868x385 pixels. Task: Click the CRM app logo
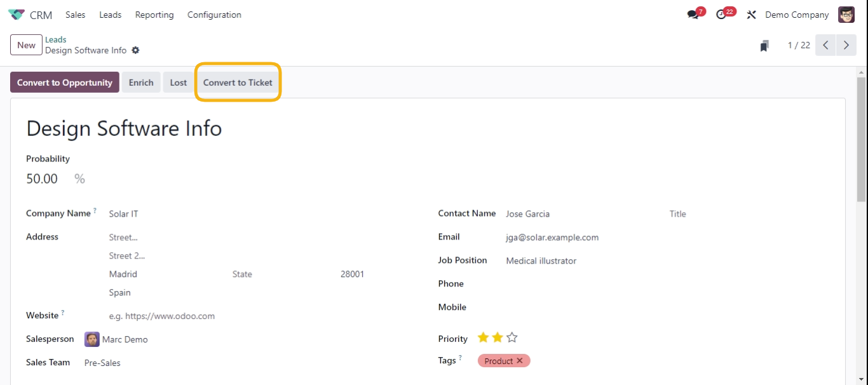click(15, 14)
